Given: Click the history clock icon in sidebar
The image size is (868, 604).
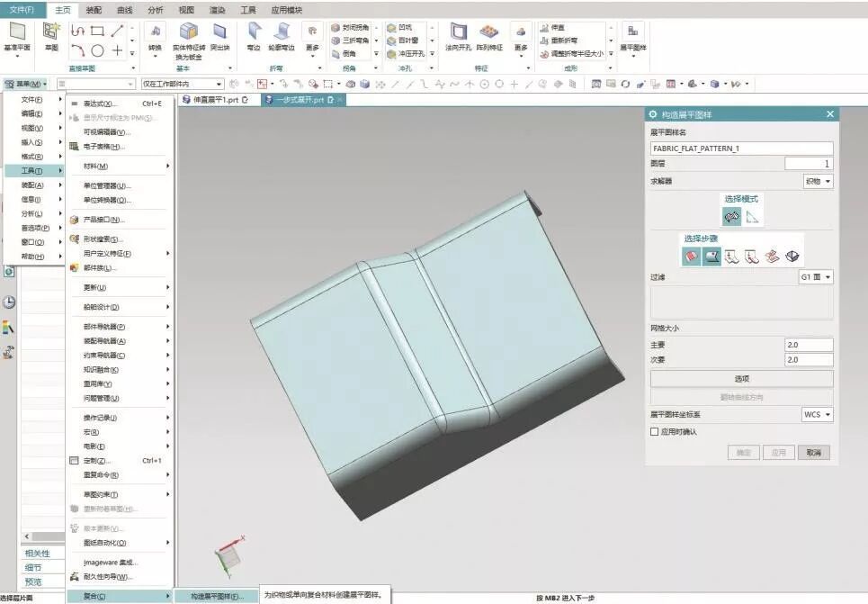Looking at the screenshot, I should click(x=9, y=302).
